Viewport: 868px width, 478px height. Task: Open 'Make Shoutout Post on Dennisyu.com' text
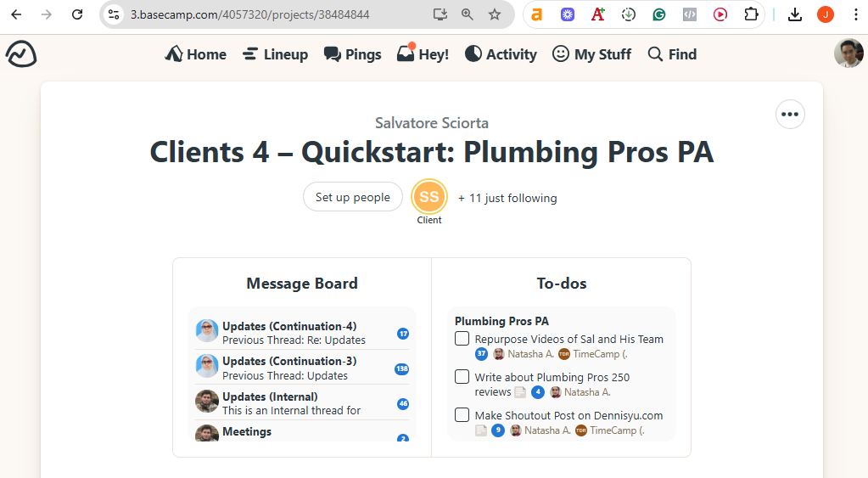coord(568,415)
